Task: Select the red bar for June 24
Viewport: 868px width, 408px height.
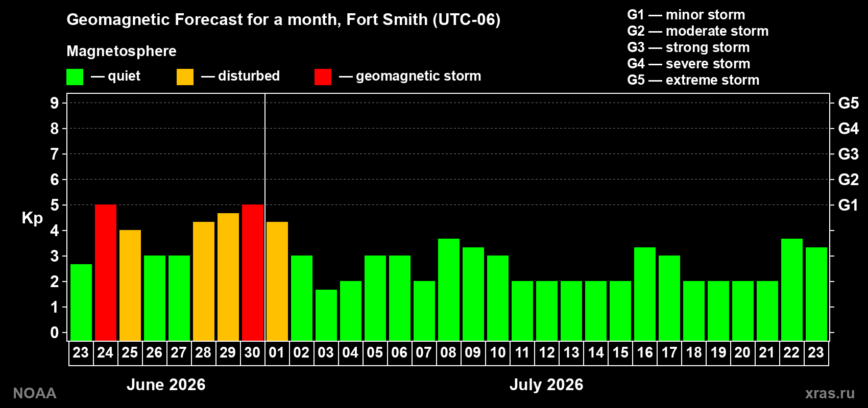Action: point(106,273)
